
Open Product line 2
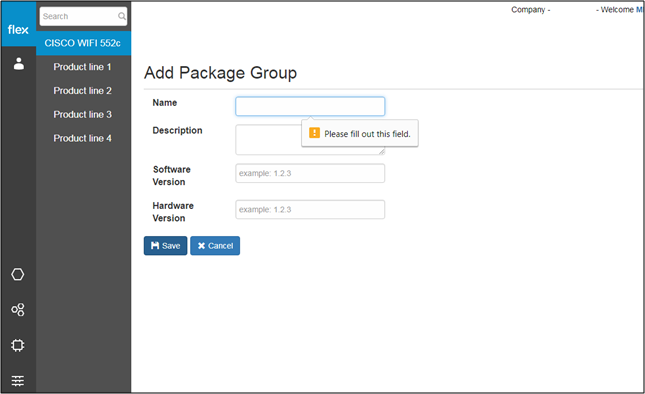[x=82, y=91]
